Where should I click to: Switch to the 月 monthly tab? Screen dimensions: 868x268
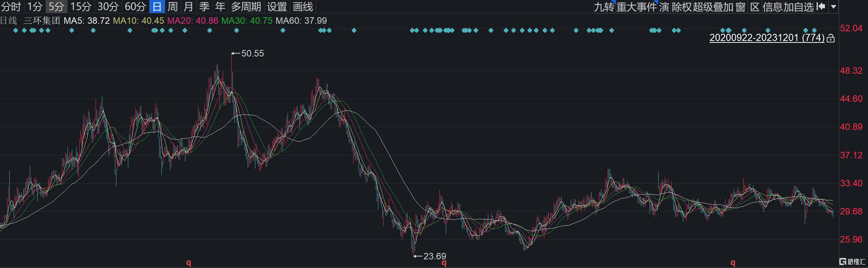coord(189,6)
